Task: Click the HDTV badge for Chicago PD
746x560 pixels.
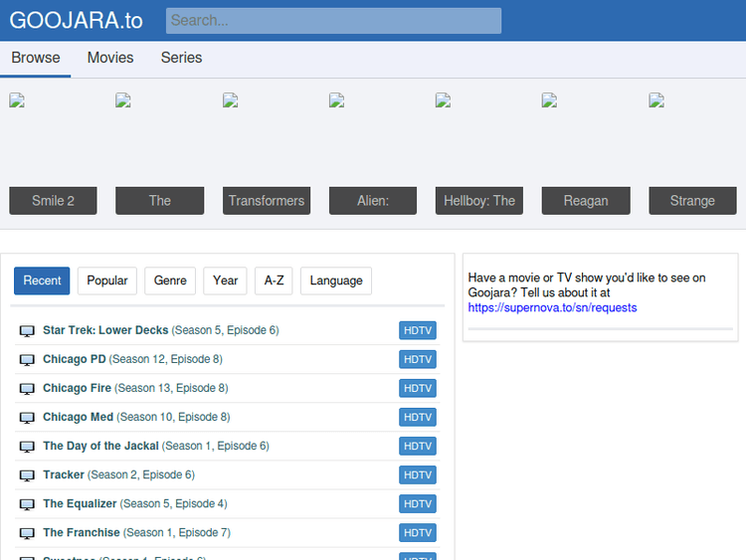Action: (x=418, y=359)
